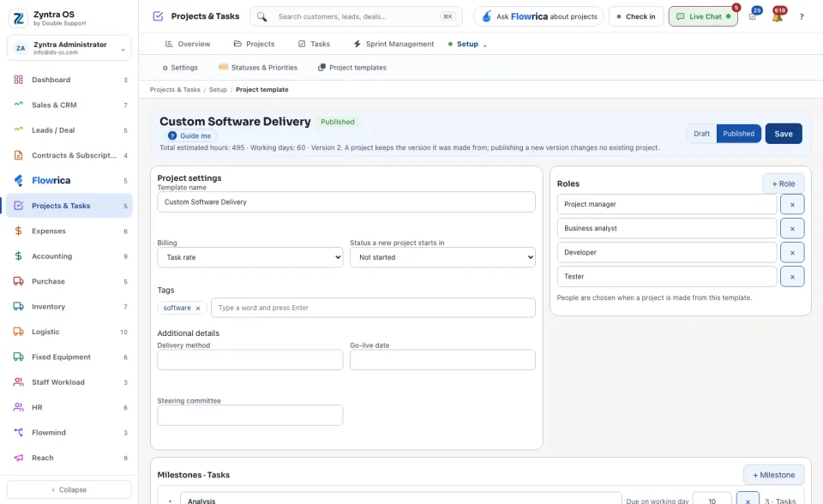This screenshot has height=504, width=823.
Task: Remove the Tester role
Action: (792, 277)
